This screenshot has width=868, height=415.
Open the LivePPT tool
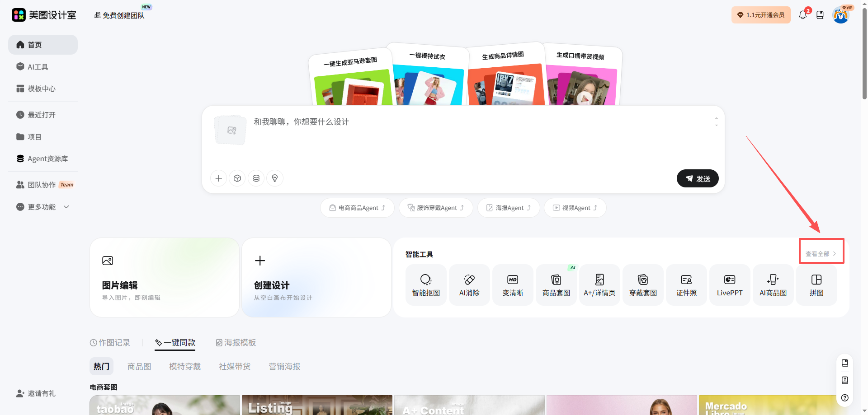(x=729, y=284)
